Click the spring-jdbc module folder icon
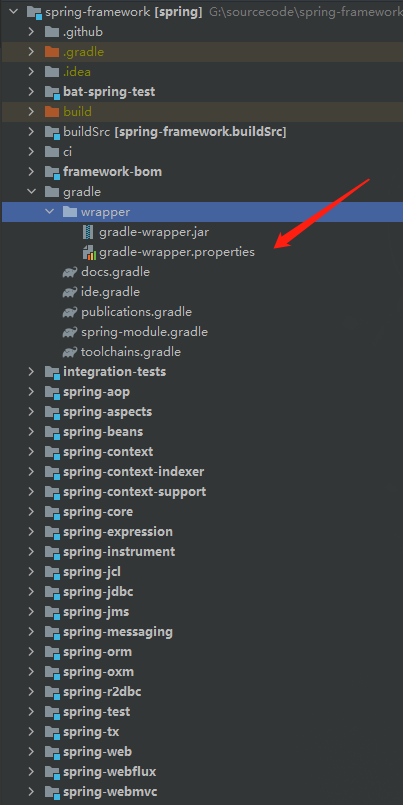This screenshot has width=403, height=805. click(52, 592)
